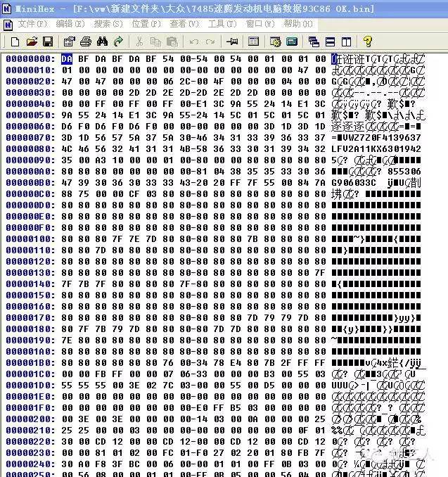448x477 pixels.
Task: Select the first hex byte DA at offset 00000000
Action: click(67, 59)
